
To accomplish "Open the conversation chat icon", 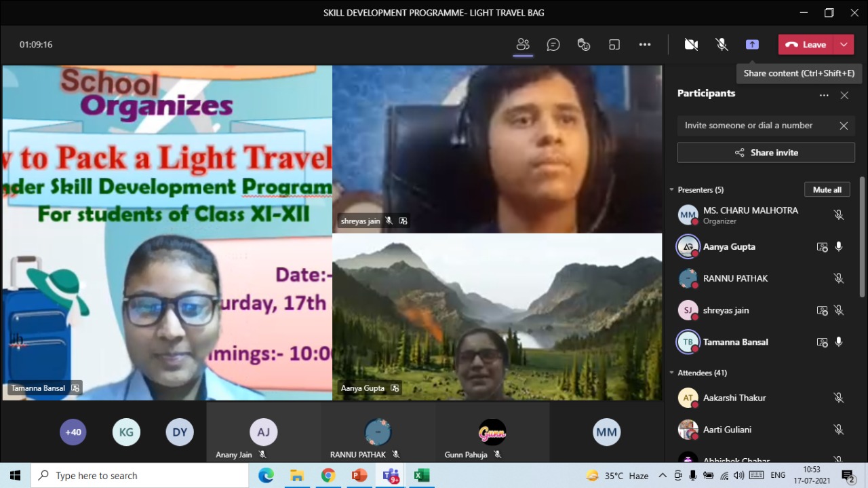I will tap(553, 45).
